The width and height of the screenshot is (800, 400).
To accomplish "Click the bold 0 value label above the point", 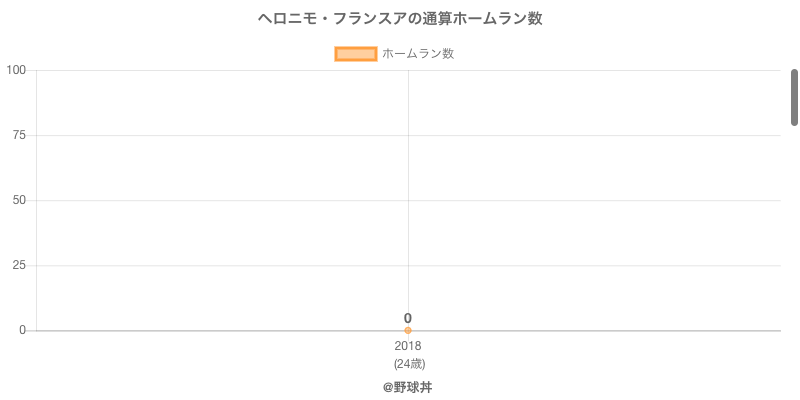I will [408, 318].
